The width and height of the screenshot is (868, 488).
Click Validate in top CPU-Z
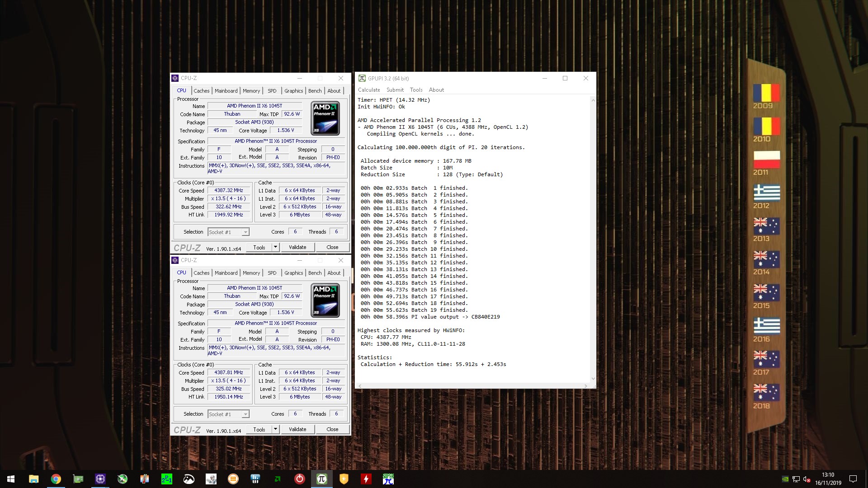point(297,247)
